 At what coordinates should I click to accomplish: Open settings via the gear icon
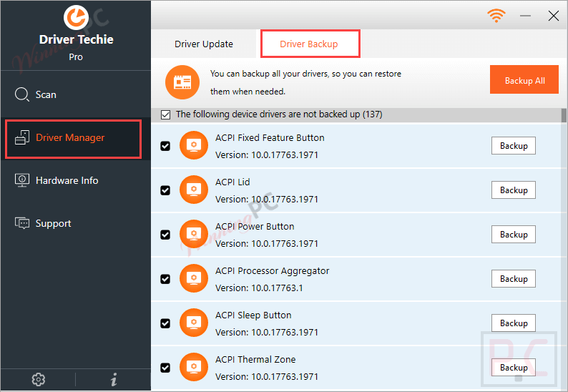39,379
